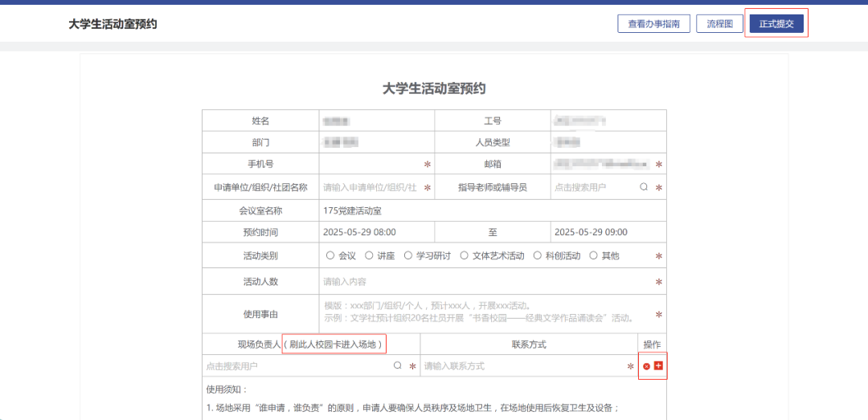Viewport: 868px width, 420px height.
Task: Open the 流程图 flowchart
Action: point(719,24)
